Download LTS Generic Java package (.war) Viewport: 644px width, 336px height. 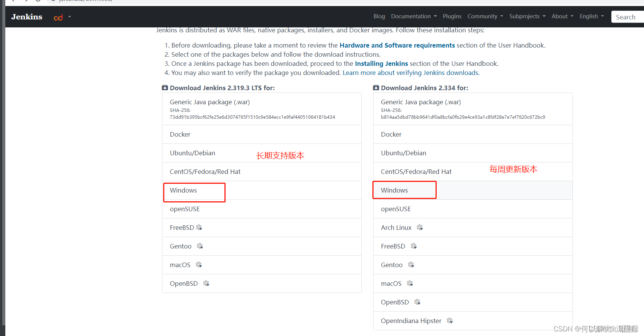(262, 109)
